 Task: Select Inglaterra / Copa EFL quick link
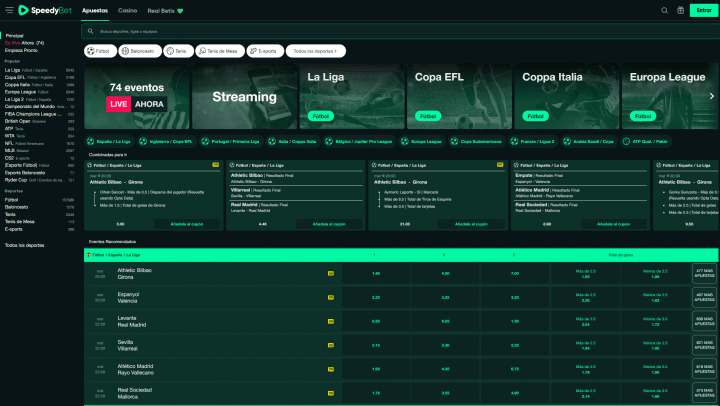[168, 141]
